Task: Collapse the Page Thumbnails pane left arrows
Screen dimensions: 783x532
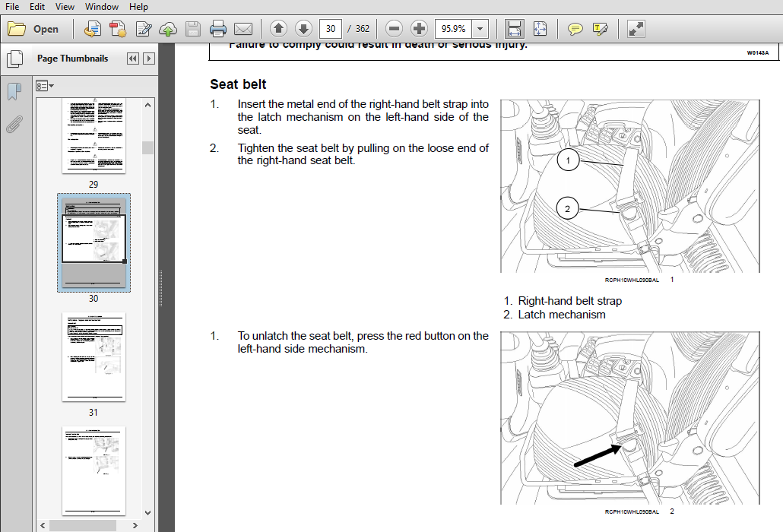Action: (x=133, y=59)
